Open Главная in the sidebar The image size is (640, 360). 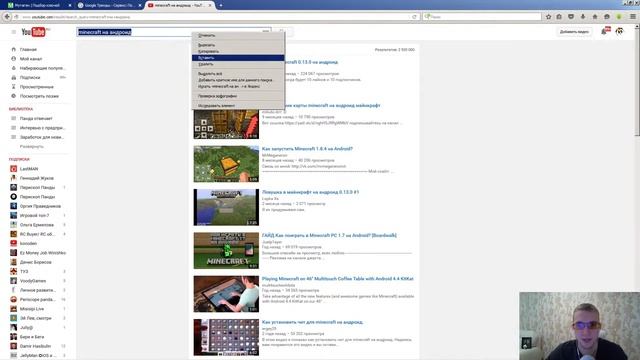click(28, 49)
